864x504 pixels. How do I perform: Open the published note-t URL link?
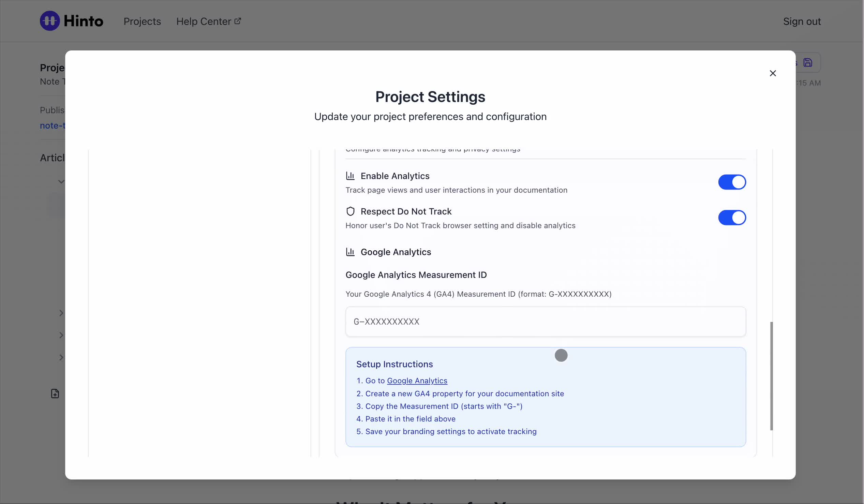53,125
